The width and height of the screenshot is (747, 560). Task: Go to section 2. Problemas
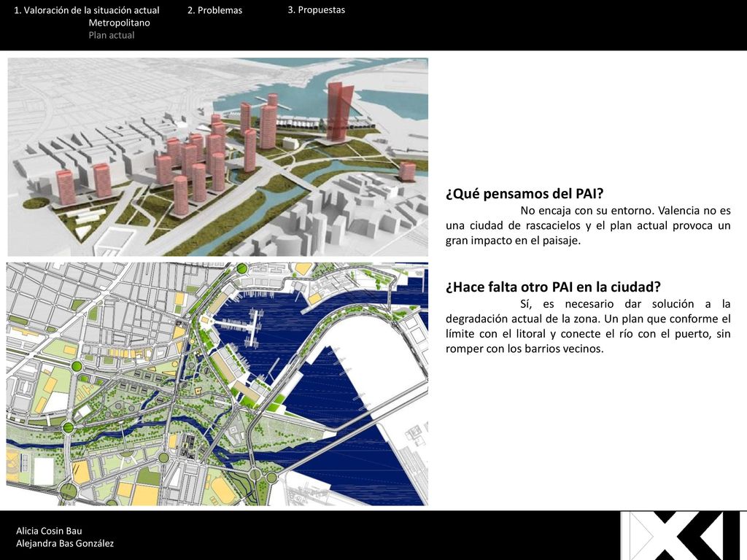215,10
